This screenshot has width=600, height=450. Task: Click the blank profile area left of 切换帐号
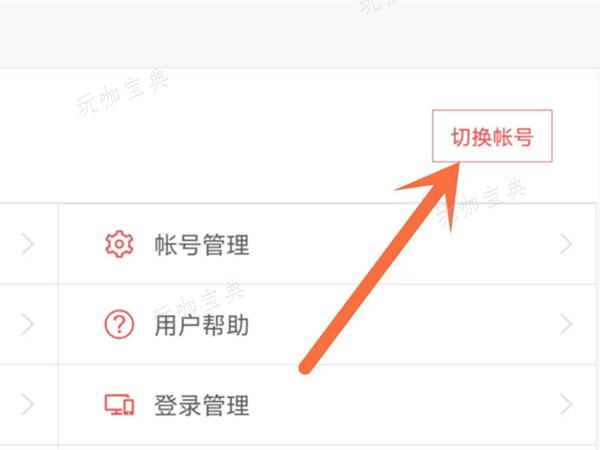[214, 136]
